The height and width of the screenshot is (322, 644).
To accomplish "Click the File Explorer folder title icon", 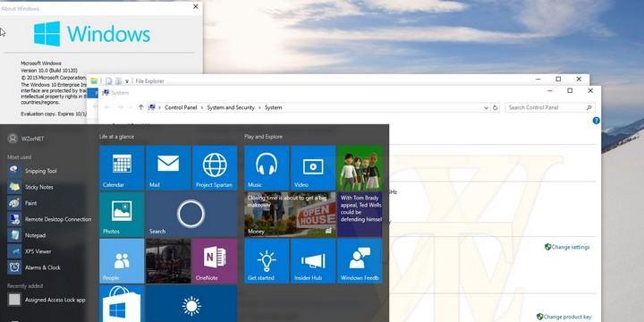I will pos(94,80).
